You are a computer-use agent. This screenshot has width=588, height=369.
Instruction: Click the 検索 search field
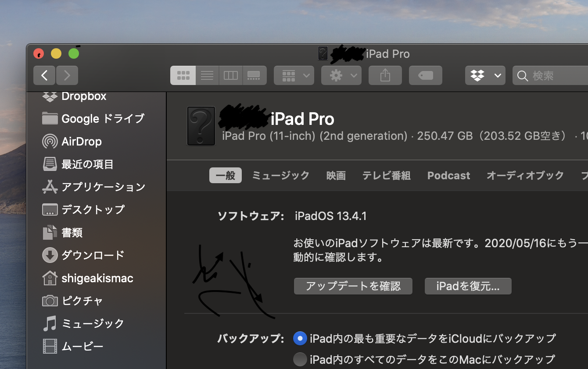point(550,75)
